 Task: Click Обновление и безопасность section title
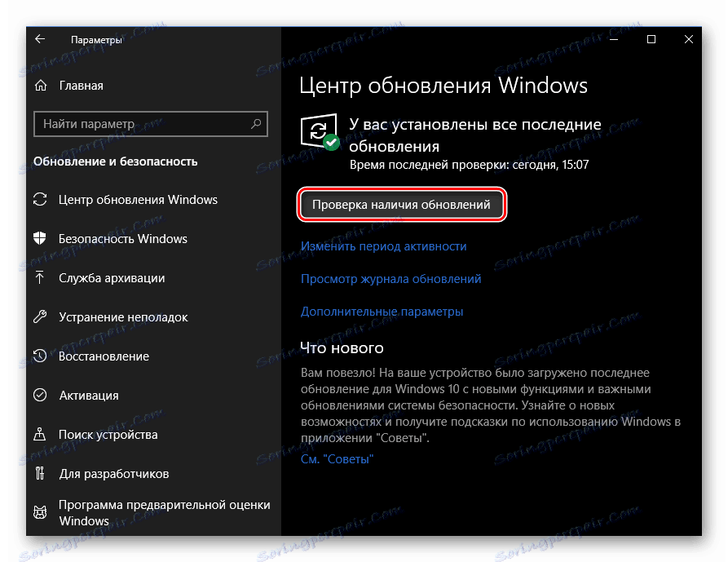coord(116,162)
